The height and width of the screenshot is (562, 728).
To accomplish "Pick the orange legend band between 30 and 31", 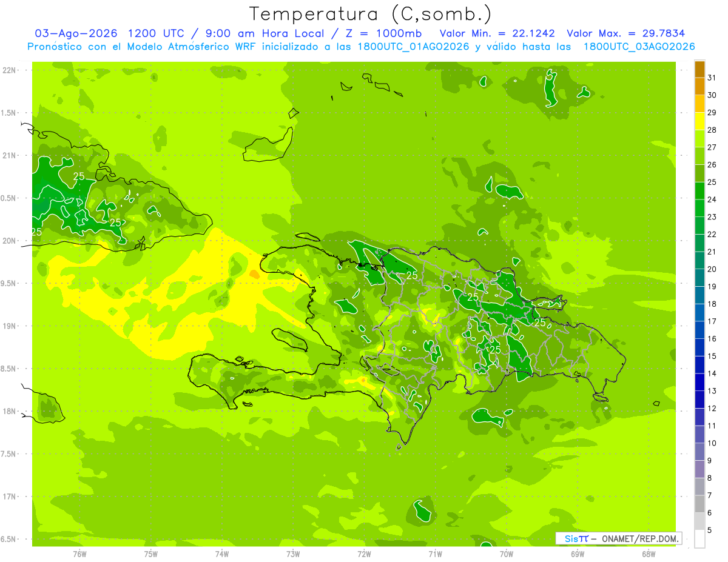I will (699, 87).
